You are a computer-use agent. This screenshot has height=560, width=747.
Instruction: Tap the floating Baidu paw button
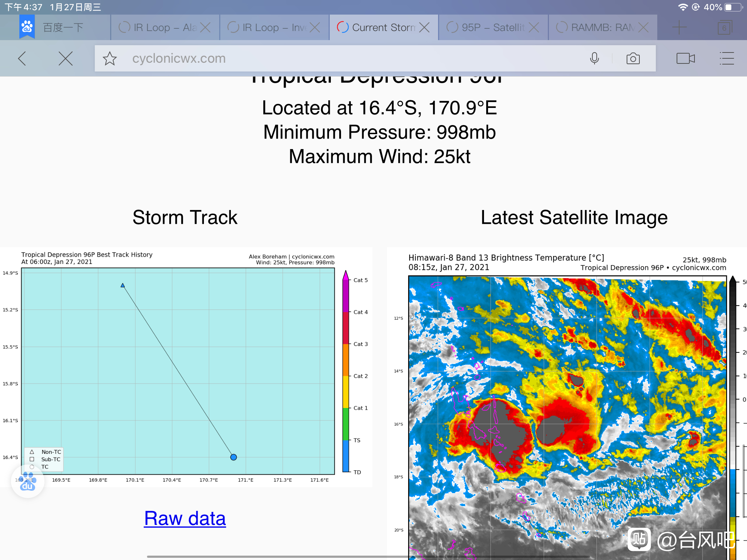point(28,481)
